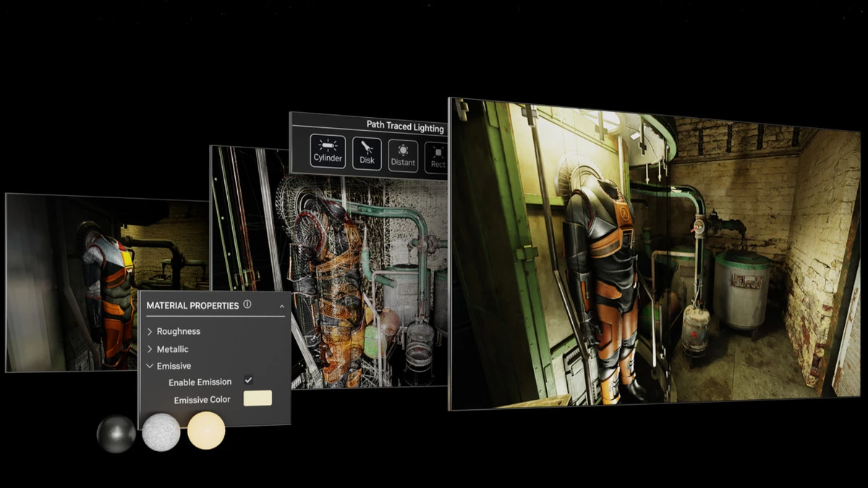Pick the dark metallic material sphere

click(116, 434)
